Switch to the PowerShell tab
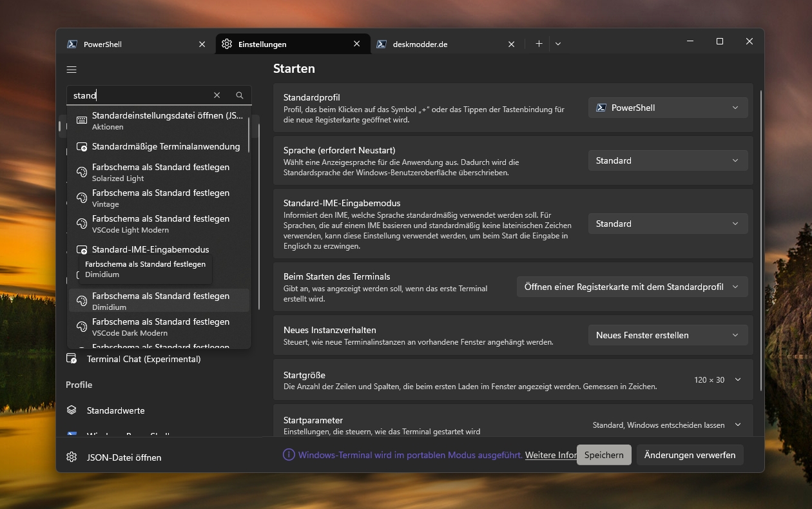The height and width of the screenshot is (509, 812). click(x=129, y=44)
